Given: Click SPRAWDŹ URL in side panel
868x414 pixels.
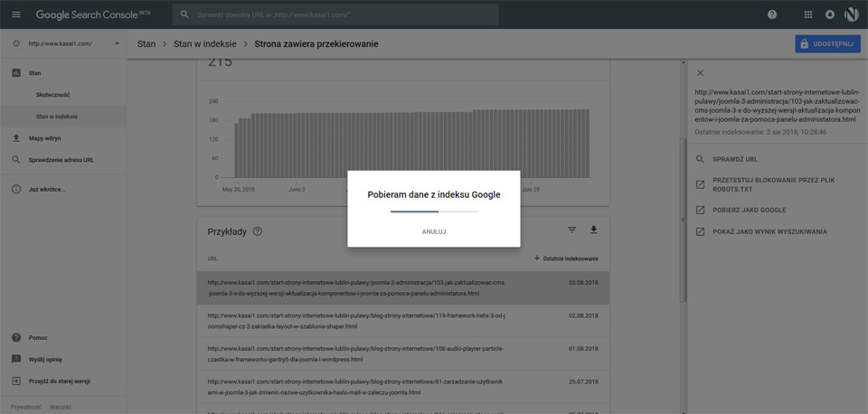Looking at the screenshot, I should tap(735, 159).
